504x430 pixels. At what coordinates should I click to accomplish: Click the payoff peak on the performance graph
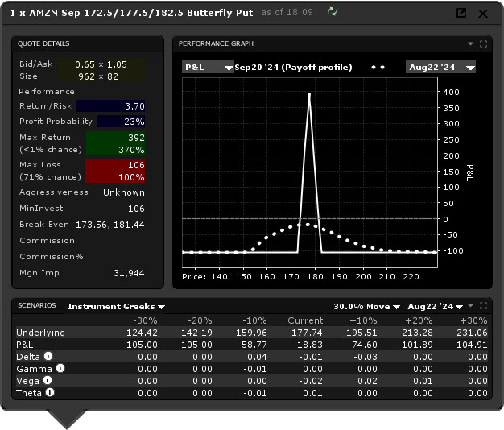click(309, 94)
